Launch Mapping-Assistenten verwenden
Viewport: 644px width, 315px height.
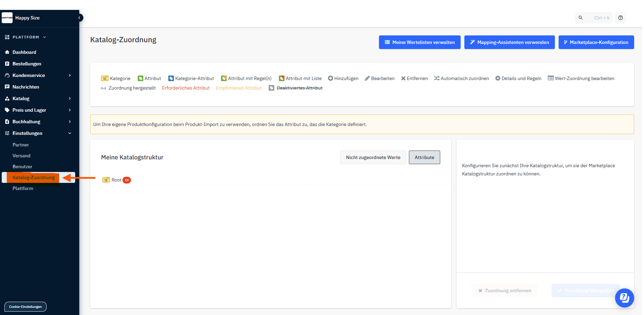[x=509, y=42]
